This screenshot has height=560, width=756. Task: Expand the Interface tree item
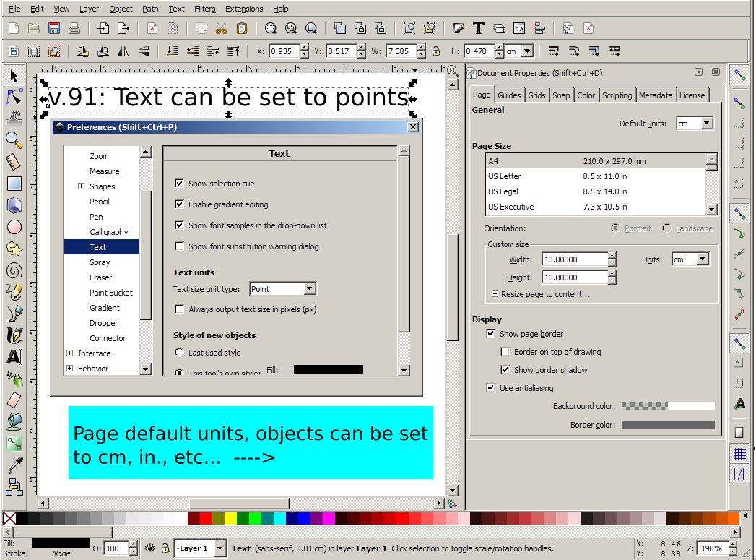pyautogui.click(x=69, y=353)
